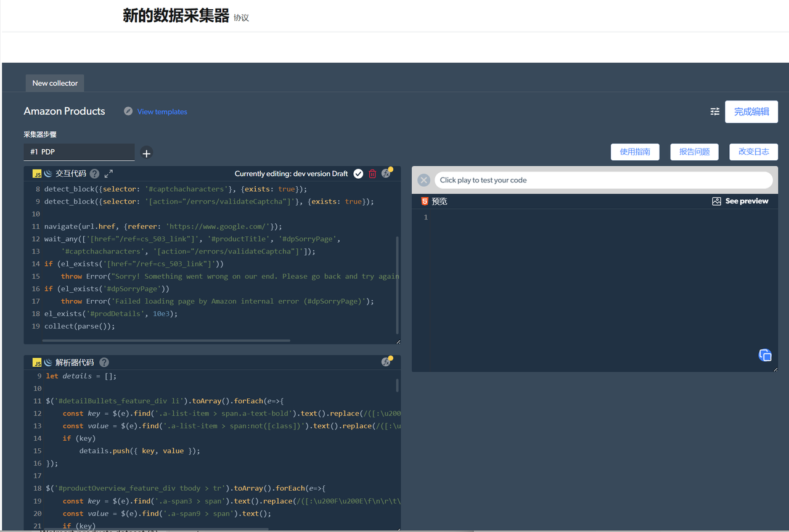Image resolution: width=789 pixels, height=532 pixels.
Task: Click the white checkmark icon beside Draft
Action: pos(358,174)
